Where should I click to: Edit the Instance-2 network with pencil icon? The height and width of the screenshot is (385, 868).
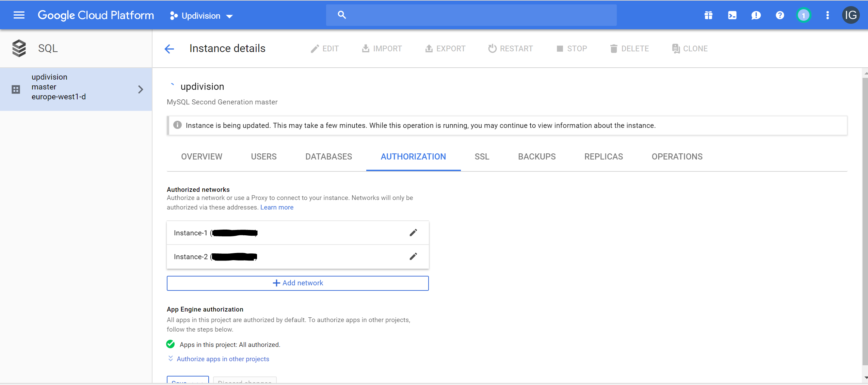tap(413, 256)
